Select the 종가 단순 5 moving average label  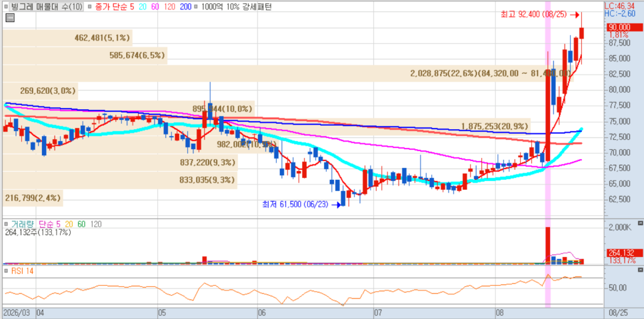[114, 7]
